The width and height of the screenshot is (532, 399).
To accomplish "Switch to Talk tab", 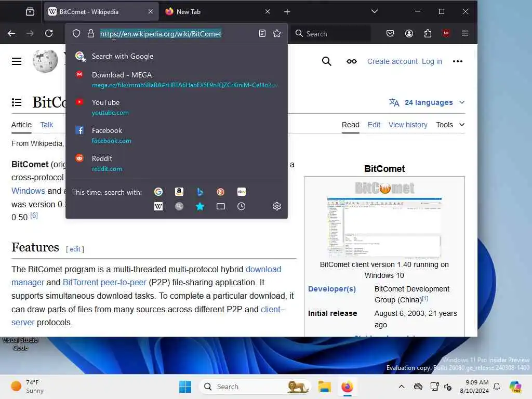I will point(46,125).
